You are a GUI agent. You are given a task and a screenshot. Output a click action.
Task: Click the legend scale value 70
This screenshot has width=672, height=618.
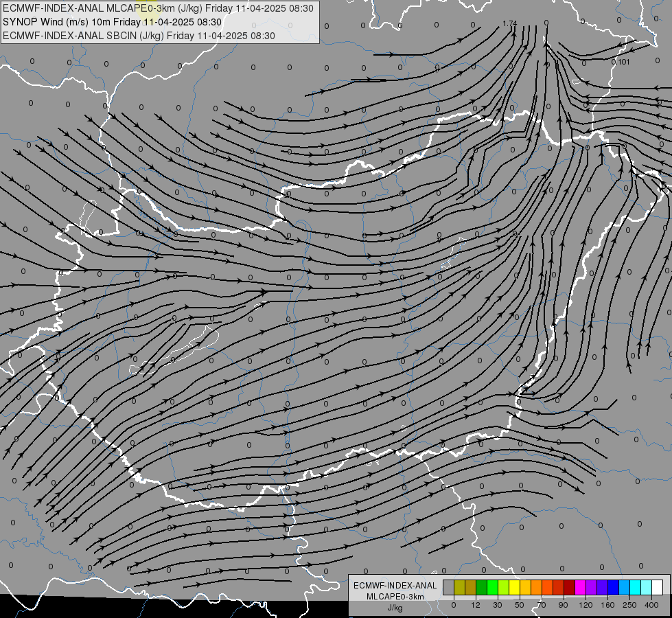click(542, 605)
